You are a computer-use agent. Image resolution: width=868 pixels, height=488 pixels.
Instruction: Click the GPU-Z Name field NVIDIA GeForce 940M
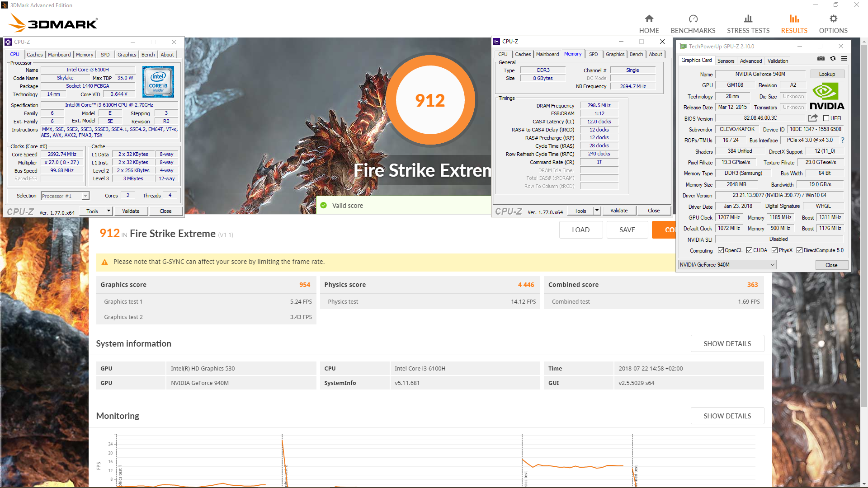coord(760,74)
